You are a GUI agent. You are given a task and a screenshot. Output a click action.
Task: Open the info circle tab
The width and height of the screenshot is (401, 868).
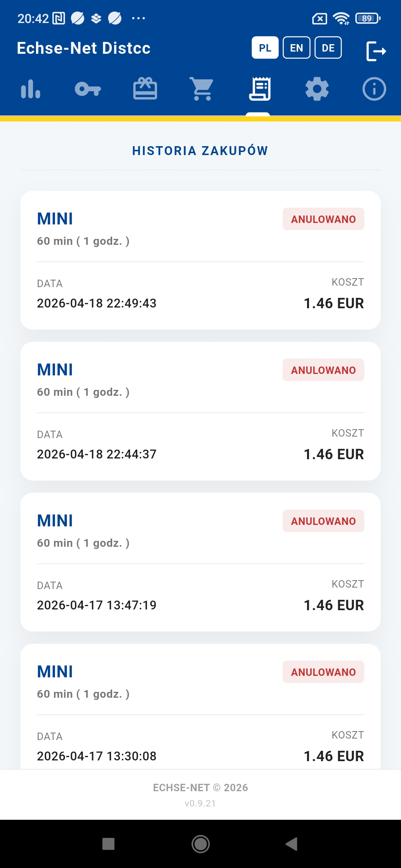coord(374,89)
